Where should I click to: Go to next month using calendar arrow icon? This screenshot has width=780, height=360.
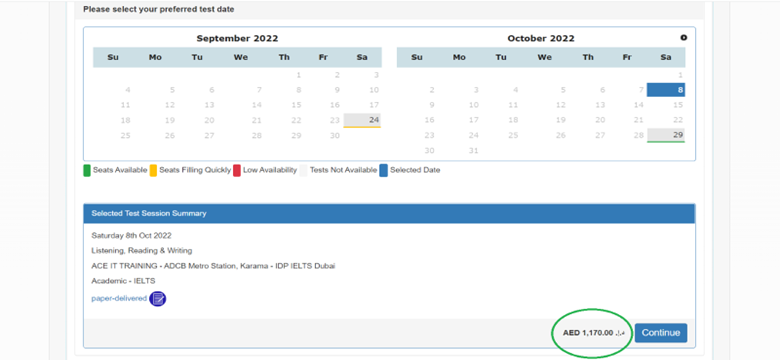click(683, 38)
